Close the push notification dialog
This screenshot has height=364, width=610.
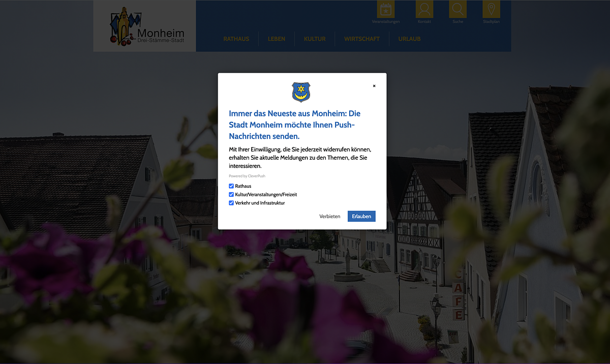[x=374, y=86]
